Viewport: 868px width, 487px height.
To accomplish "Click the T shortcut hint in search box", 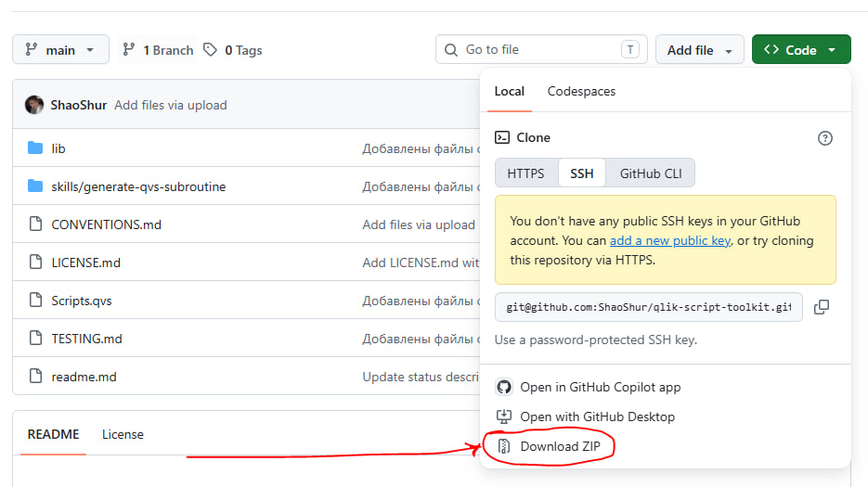I will 630,50.
